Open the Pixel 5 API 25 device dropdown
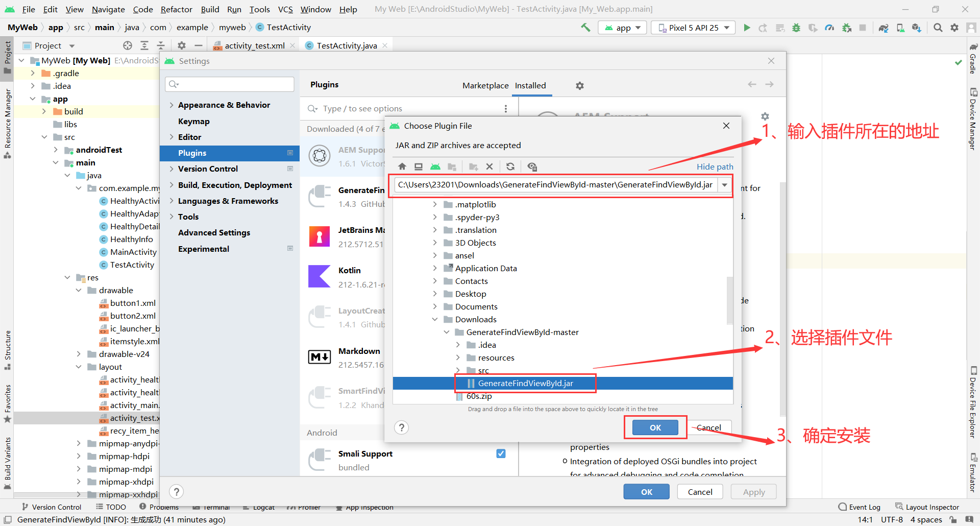980x526 pixels. [x=693, y=28]
